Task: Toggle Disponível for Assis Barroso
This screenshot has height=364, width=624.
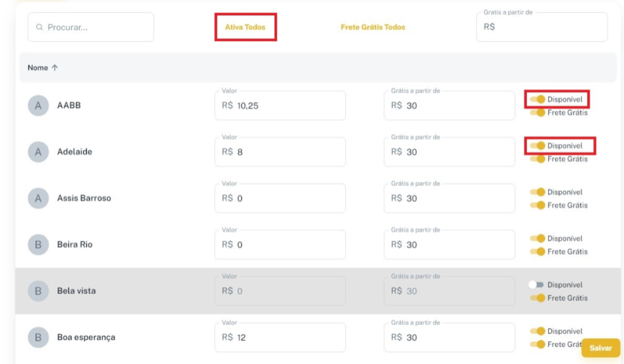Action: point(537,192)
